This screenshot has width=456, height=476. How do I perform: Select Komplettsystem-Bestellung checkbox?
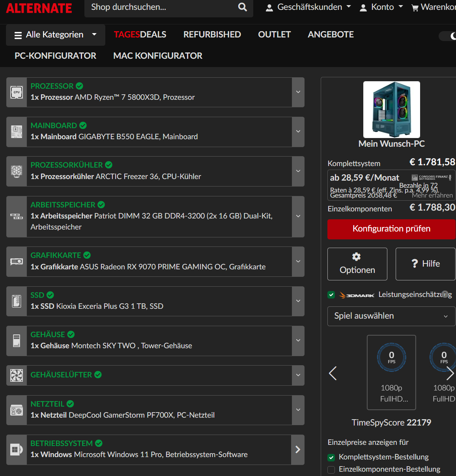click(331, 457)
